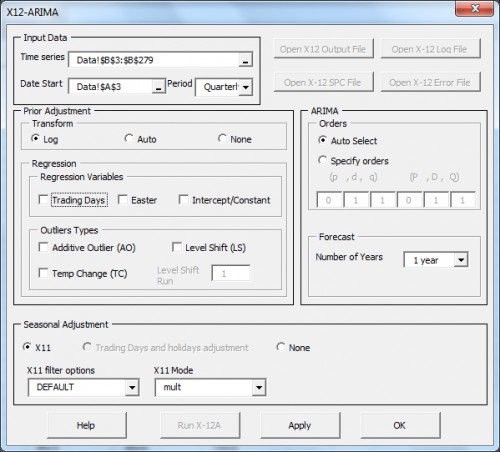Click the OK button
This screenshot has width=500, height=452.
(400, 425)
